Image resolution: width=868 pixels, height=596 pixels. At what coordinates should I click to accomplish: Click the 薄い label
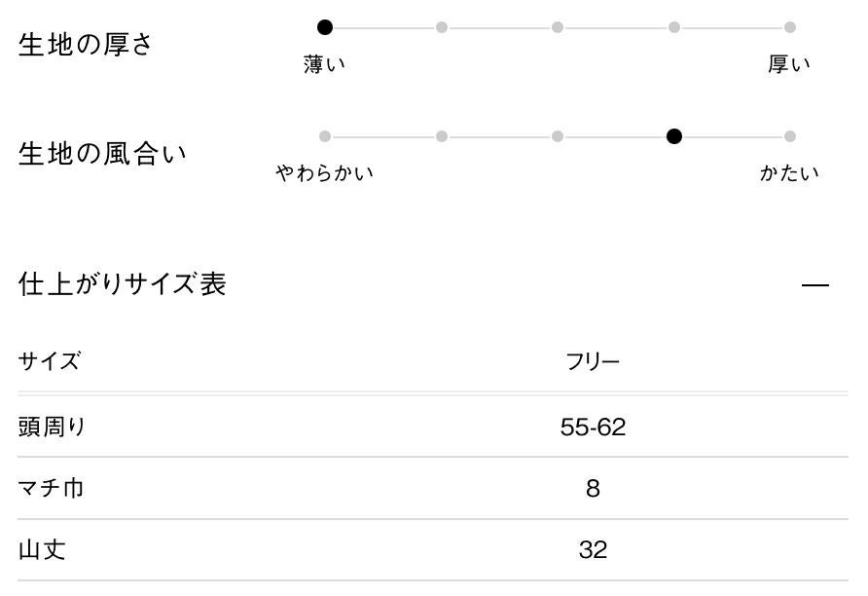(x=325, y=65)
